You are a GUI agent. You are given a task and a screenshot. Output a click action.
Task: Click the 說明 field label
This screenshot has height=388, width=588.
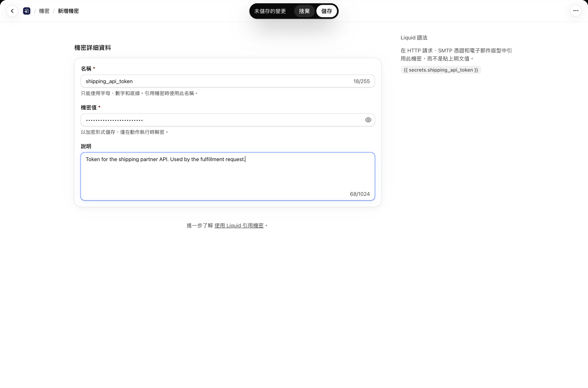pyautogui.click(x=86, y=146)
